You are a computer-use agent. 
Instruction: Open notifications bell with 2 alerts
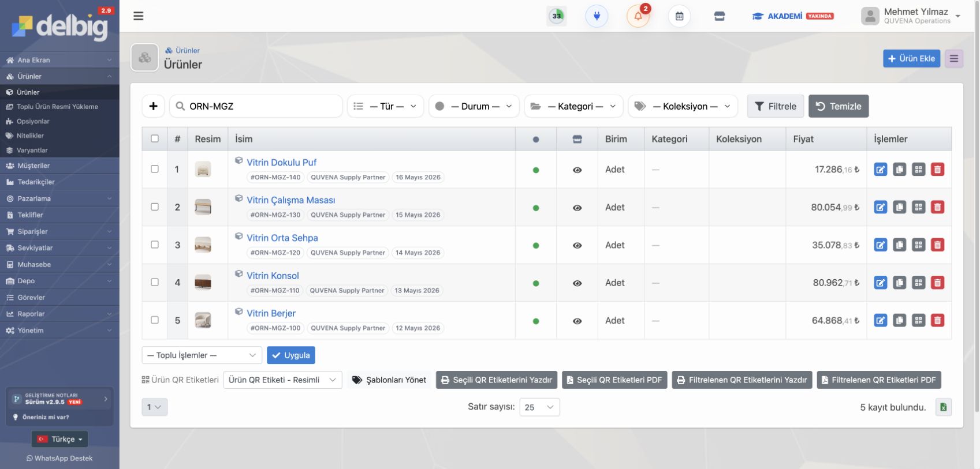click(x=638, y=16)
